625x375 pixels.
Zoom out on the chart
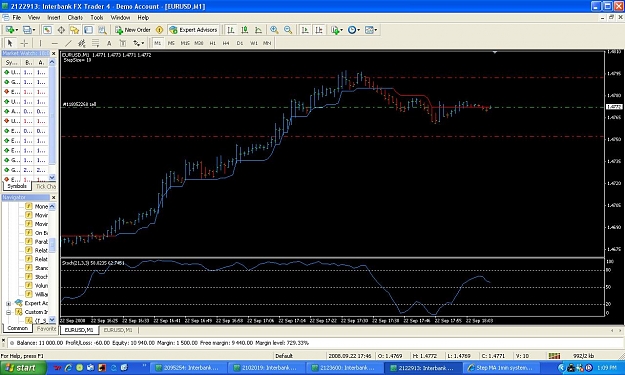point(288,30)
